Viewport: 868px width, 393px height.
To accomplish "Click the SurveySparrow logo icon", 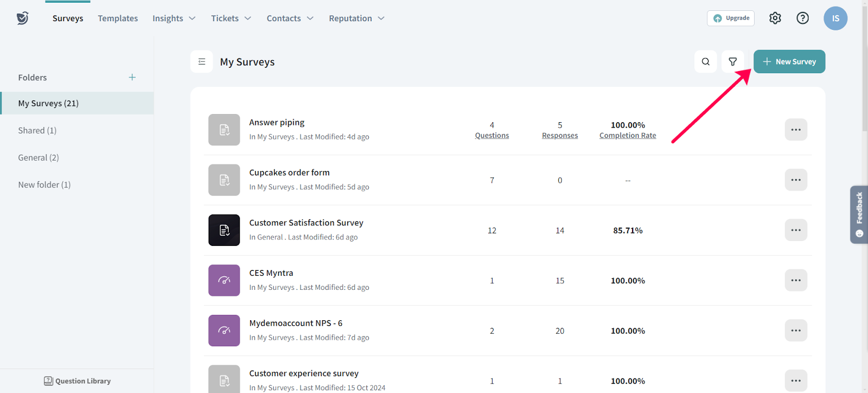I will click(x=22, y=18).
